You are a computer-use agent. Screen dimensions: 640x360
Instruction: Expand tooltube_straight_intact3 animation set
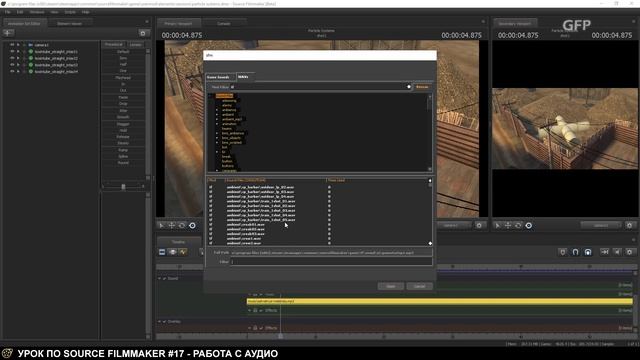click(18, 64)
